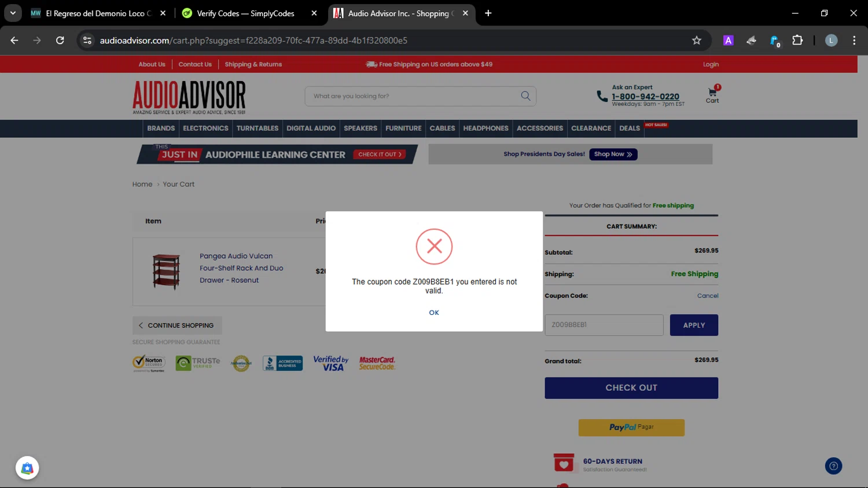Switch to Verify Codes SimplyCodes tab
Screen dimensions: 868x488
click(245, 13)
